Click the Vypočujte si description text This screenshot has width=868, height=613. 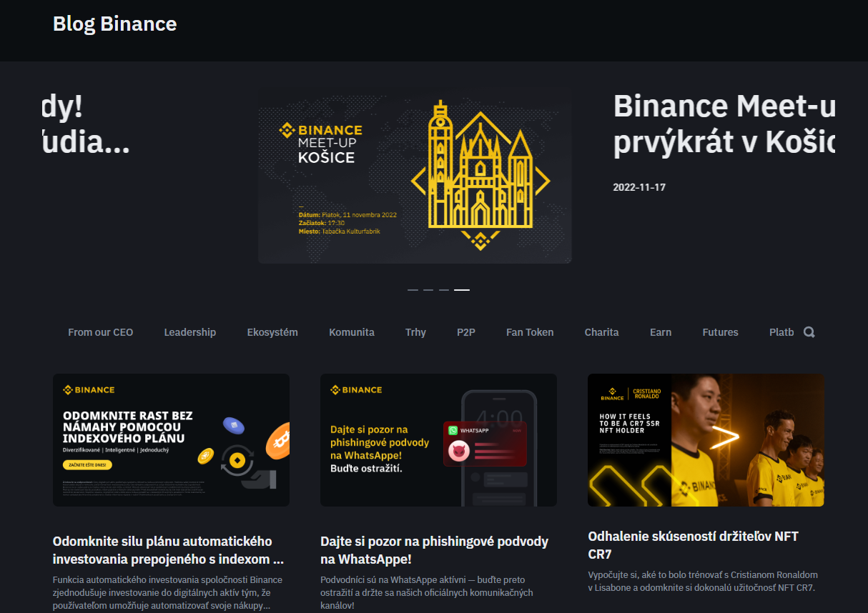coord(703,581)
